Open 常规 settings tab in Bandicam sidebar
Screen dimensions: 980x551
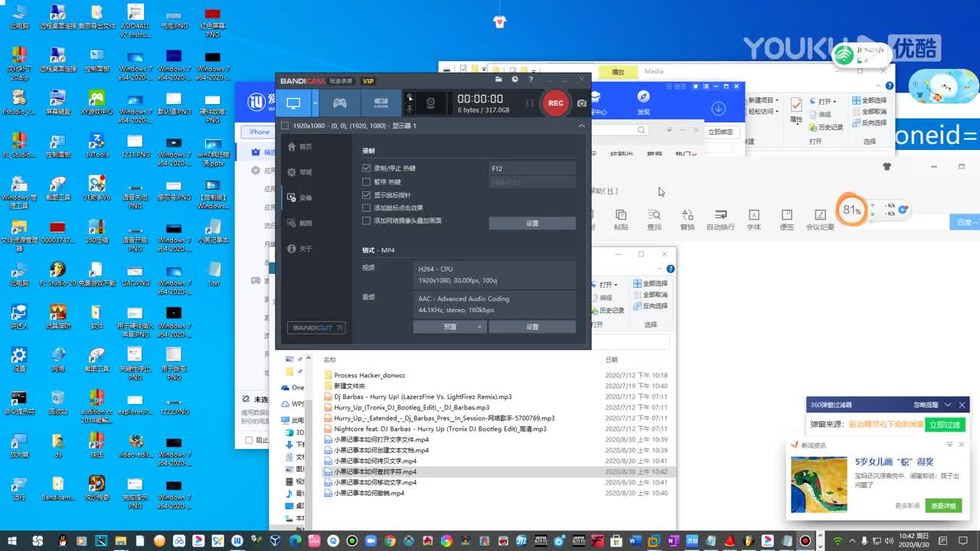tap(299, 172)
